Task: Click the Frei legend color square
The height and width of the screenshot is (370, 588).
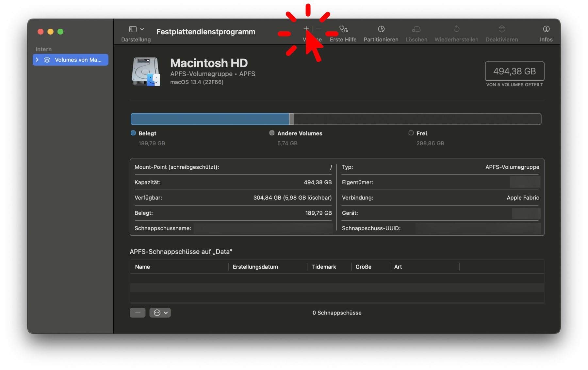Action: pos(411,133)
